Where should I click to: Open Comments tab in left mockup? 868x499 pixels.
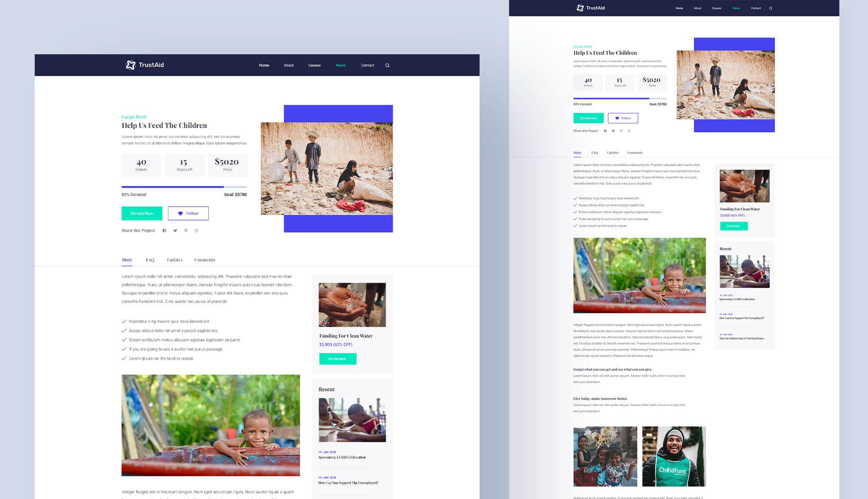204,260
